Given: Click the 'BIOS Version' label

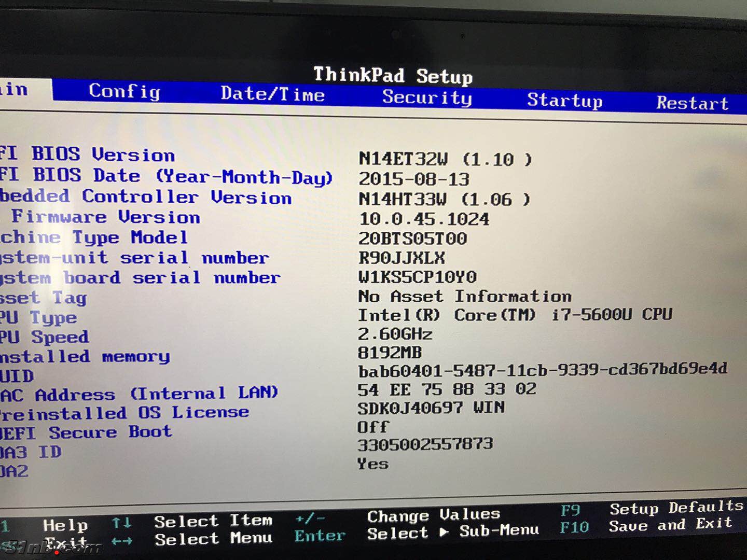Looking at the screenshot, I should click(103, 155).
